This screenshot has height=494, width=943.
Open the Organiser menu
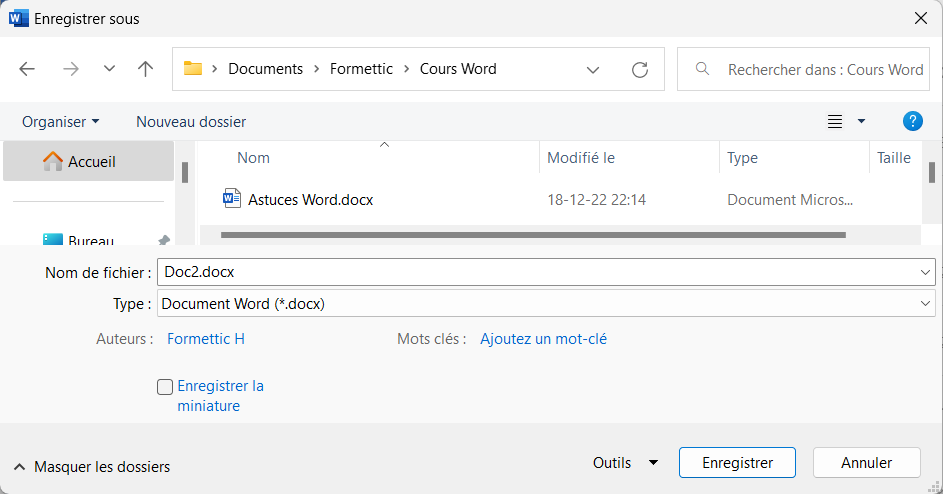tap(61, 121)
